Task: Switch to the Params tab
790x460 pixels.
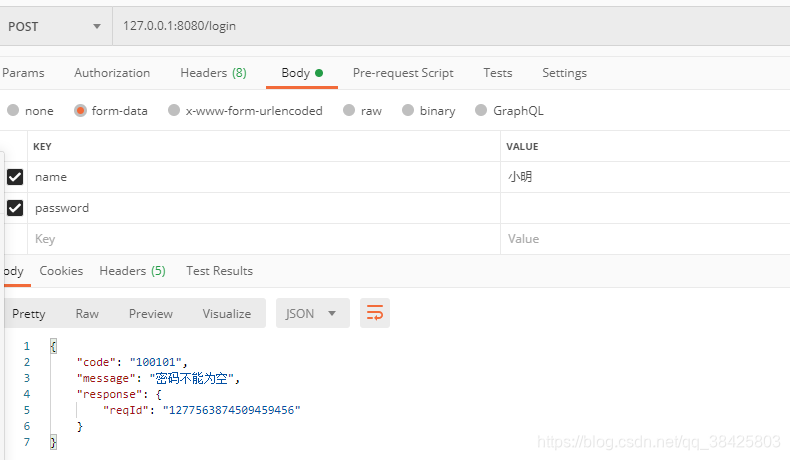Action: click(x=23, y=73)
